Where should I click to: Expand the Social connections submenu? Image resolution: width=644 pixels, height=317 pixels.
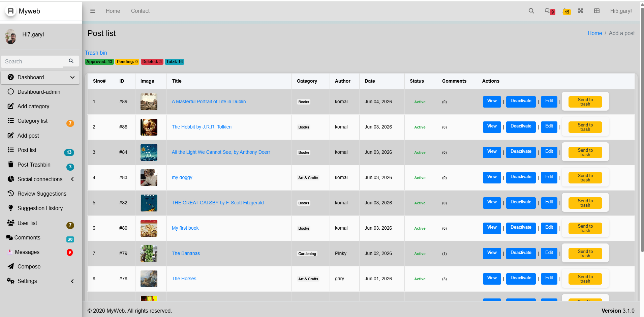[x=72, y=179]
